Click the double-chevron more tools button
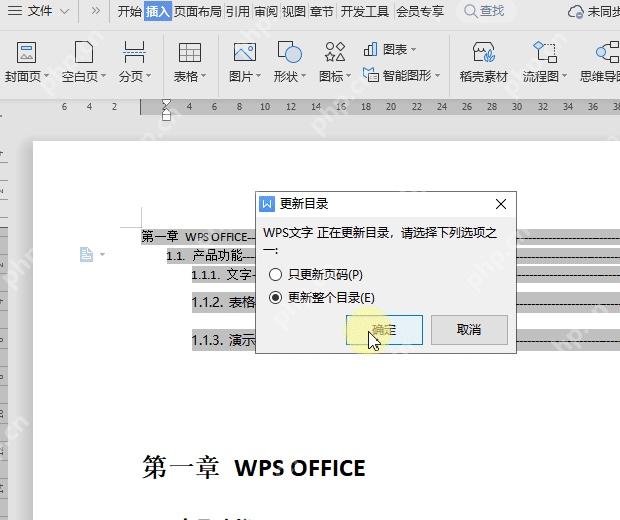The height and width of the screenshot is (520, 620). click(95, 11)
